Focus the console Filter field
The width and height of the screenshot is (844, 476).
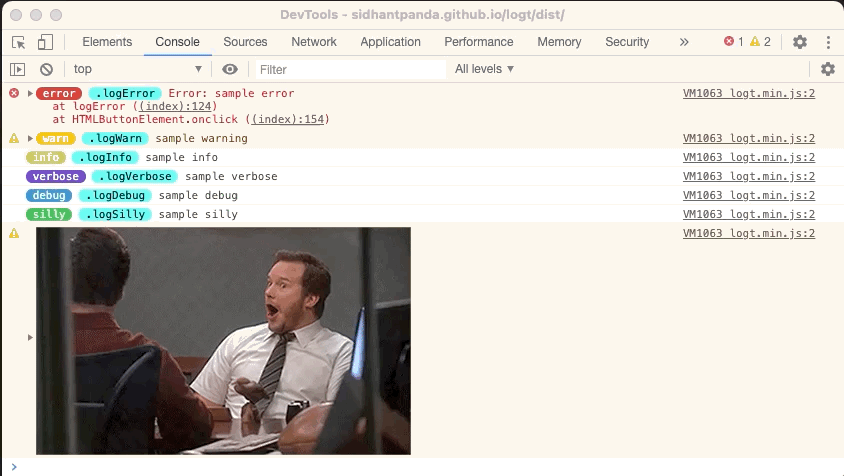pyautogui.click(x=350, y=69)
